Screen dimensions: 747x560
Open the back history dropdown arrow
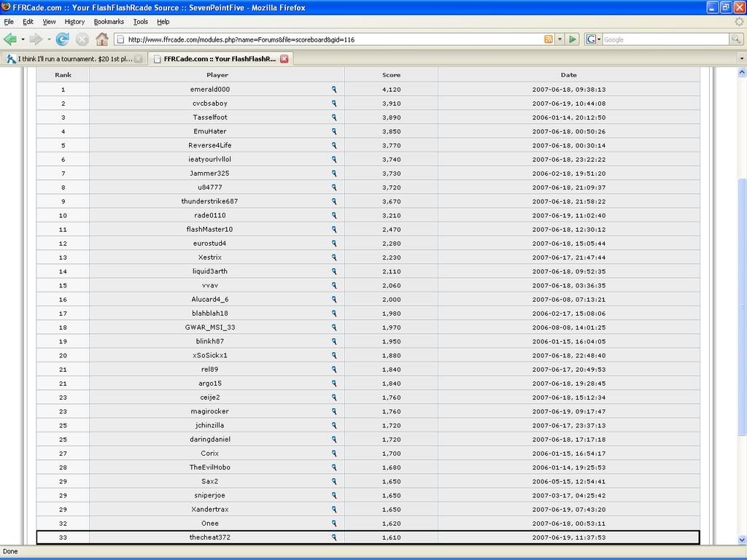coord(23,39)
